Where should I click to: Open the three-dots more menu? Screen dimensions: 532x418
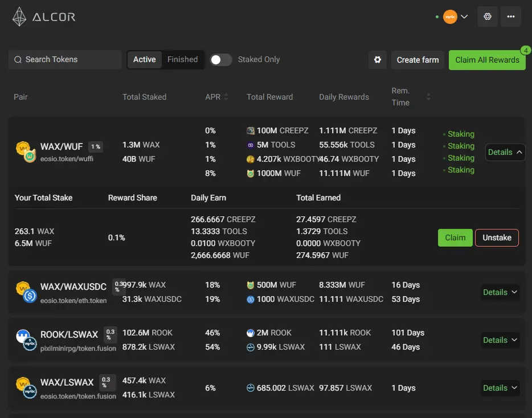coord(510,17)
